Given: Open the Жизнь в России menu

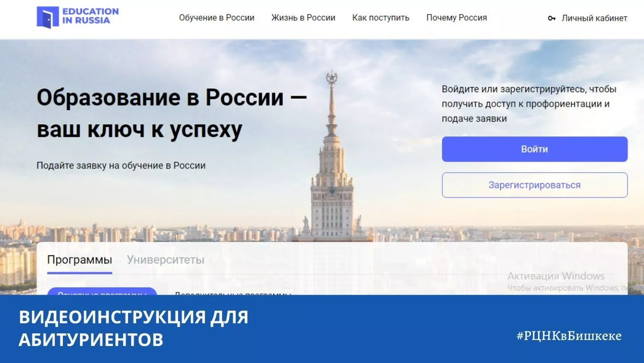Looking at the screenshot, I should pyautogui.click(x=303, y=18).
